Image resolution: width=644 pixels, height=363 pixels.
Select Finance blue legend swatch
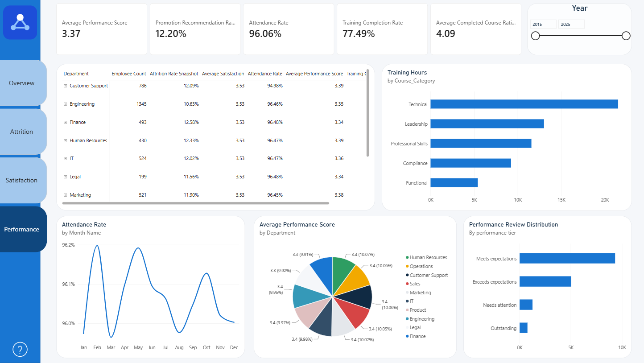pyautogui.click(x=407, y=336)
